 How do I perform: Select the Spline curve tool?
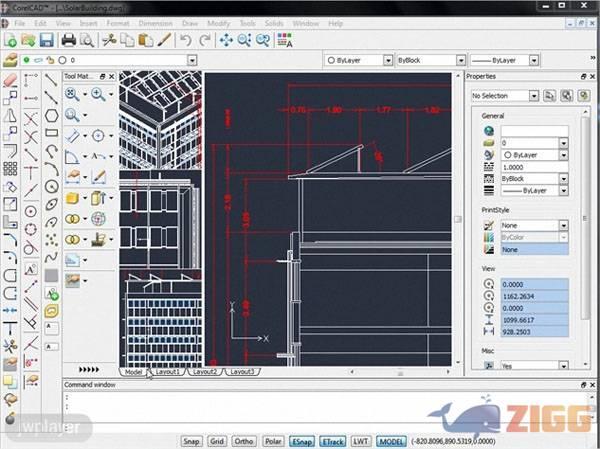coord(51,257)
